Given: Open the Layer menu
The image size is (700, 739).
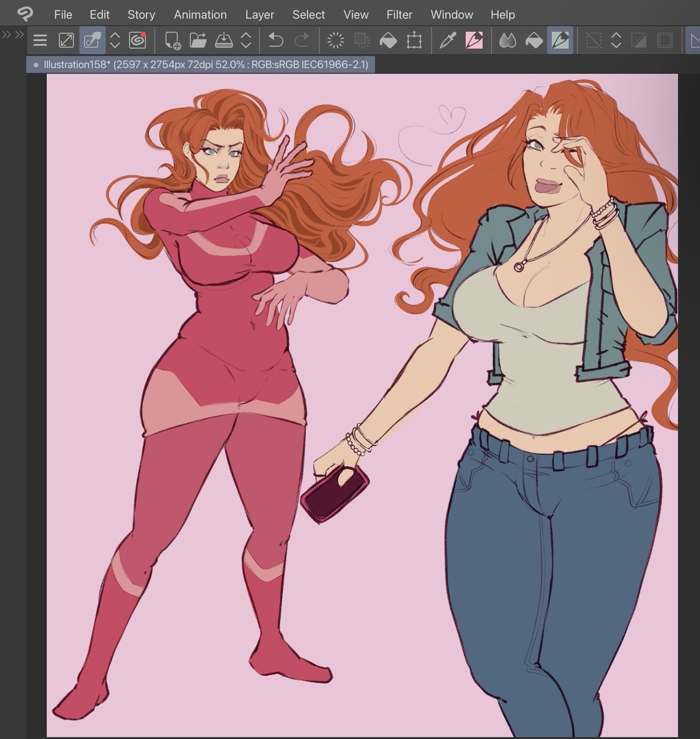Looking at the screenshot, I should [259, 14].
